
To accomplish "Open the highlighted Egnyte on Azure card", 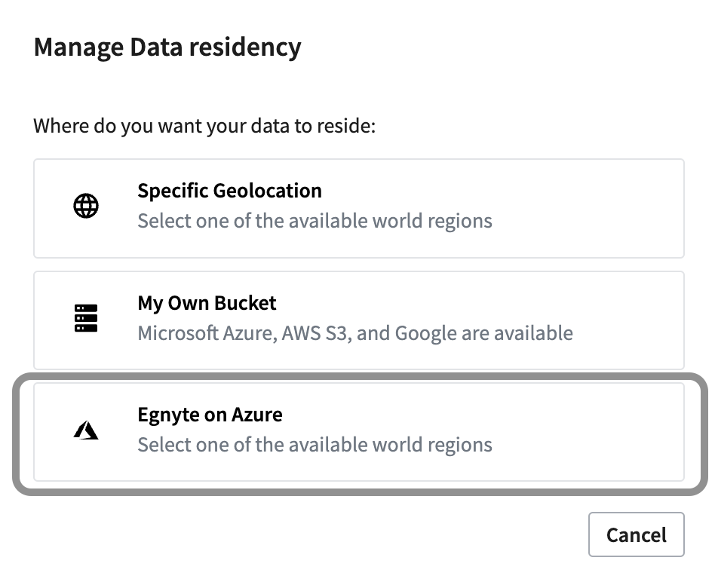I will point(357,431).
